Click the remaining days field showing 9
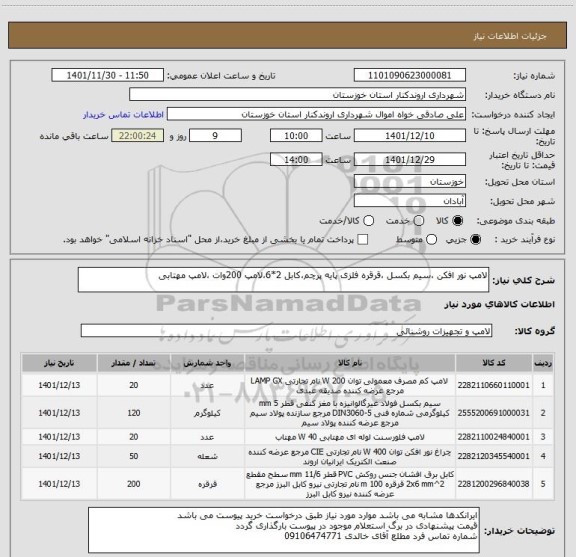This screenshot has height=557, width=576. (x=215, y=136)
